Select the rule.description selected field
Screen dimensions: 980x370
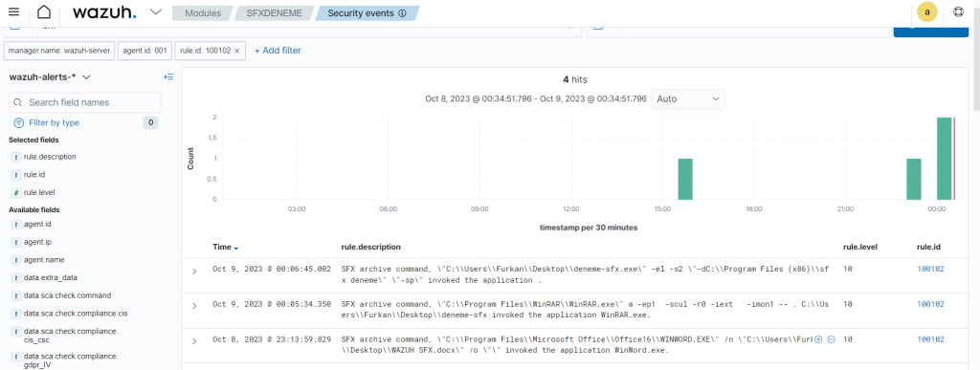(x=50, y=157)
